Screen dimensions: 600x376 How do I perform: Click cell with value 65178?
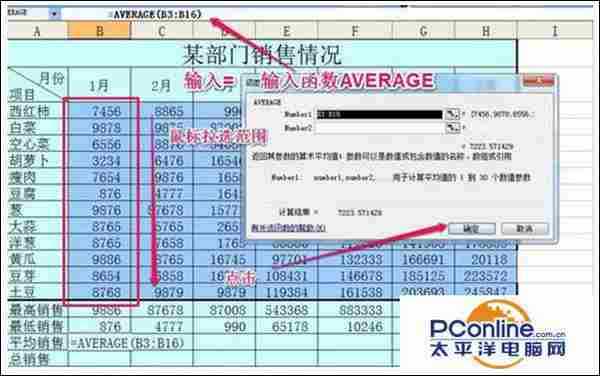tap(286, 327)
